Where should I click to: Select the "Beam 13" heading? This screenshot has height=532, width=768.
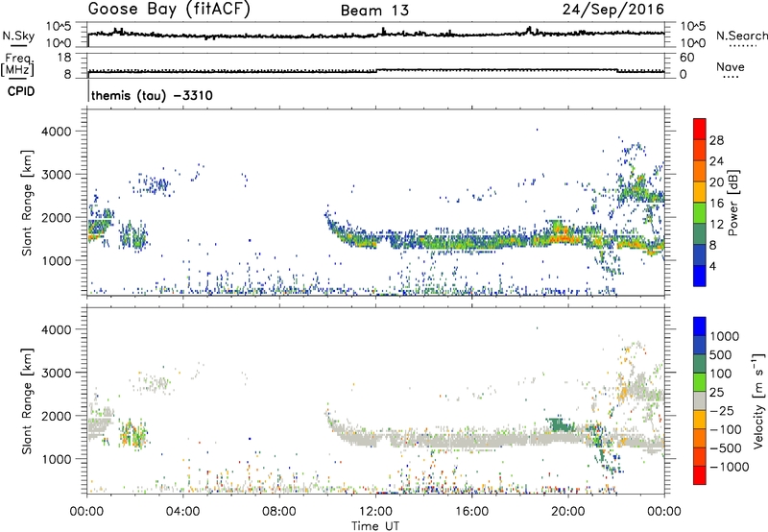(374, 11)
